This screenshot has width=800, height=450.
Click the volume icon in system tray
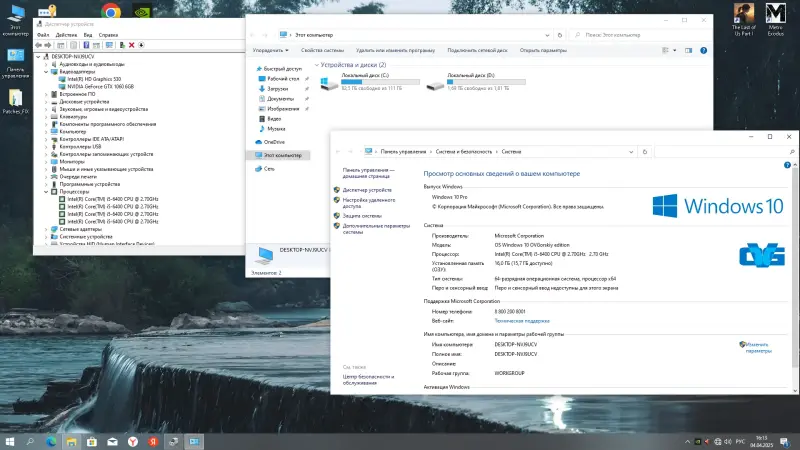[x=728, y=442]
